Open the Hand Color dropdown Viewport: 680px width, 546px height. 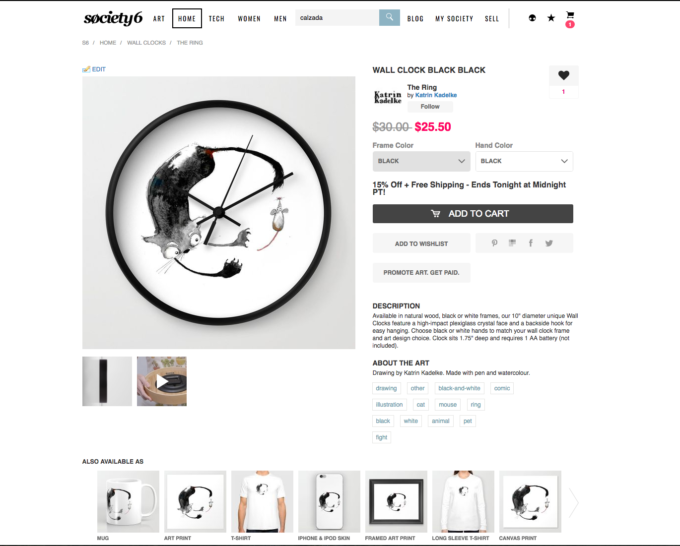524,161
